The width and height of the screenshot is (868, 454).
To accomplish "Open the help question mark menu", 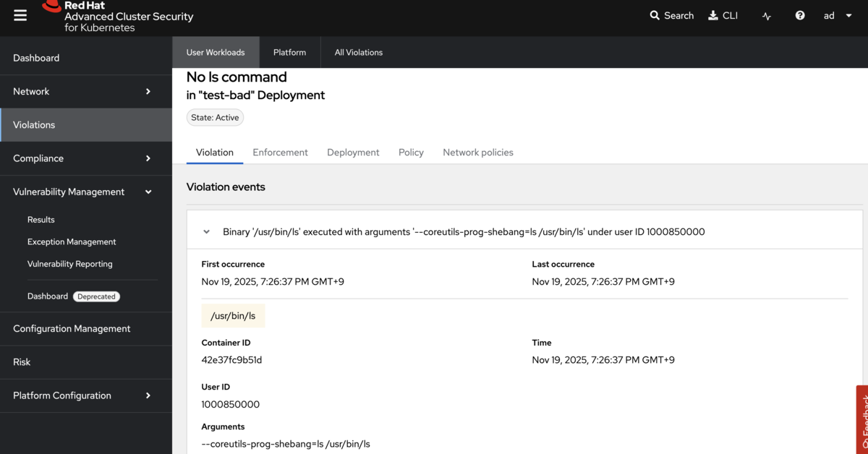I will click(x=800, y=15).
